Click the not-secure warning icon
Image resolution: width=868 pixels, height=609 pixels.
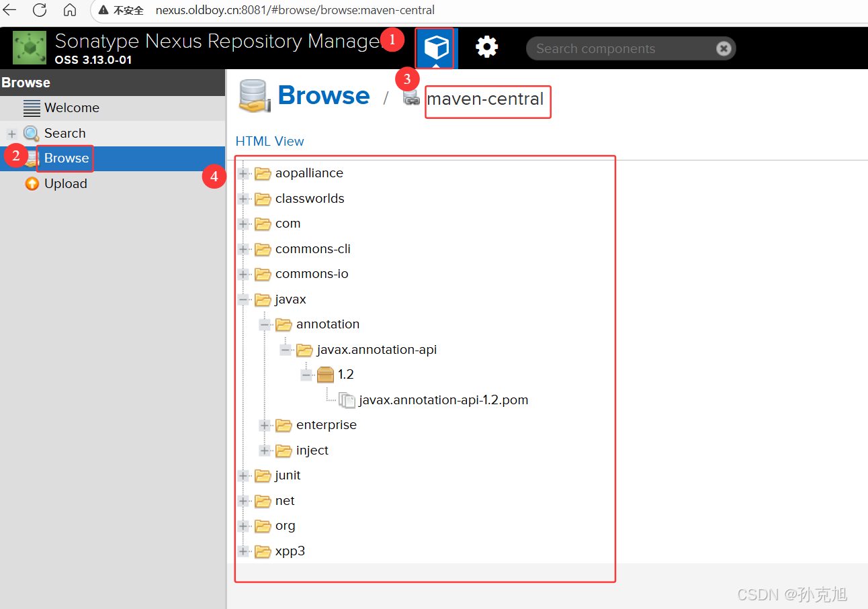(103, 10)
